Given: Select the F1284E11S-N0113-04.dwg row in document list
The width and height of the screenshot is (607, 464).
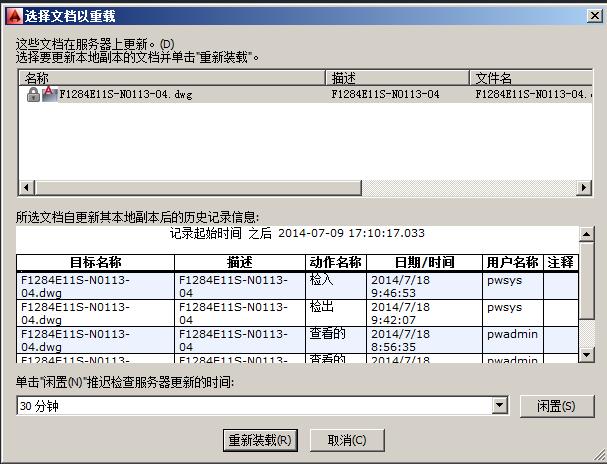Looking at the screenshot, I should click(305, 94).
